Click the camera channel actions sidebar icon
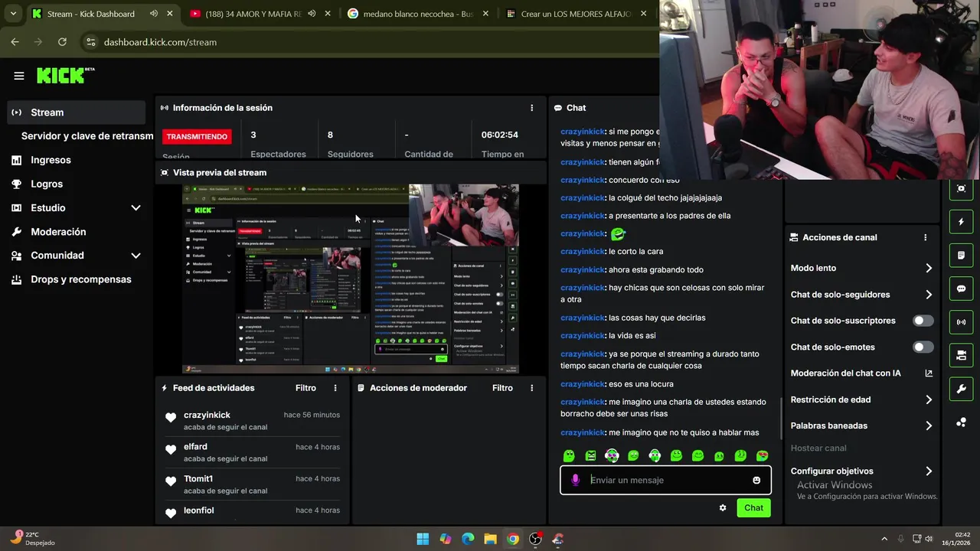 962,355
